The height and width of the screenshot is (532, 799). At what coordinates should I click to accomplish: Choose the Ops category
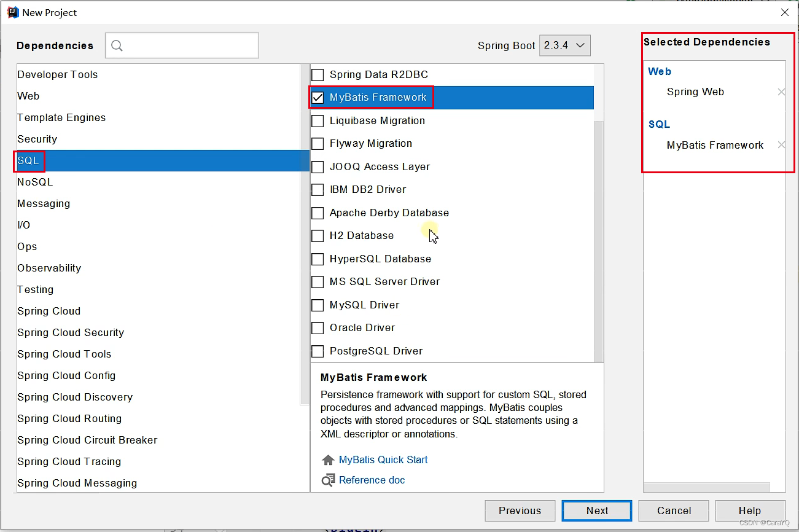(x=158, y=247)
